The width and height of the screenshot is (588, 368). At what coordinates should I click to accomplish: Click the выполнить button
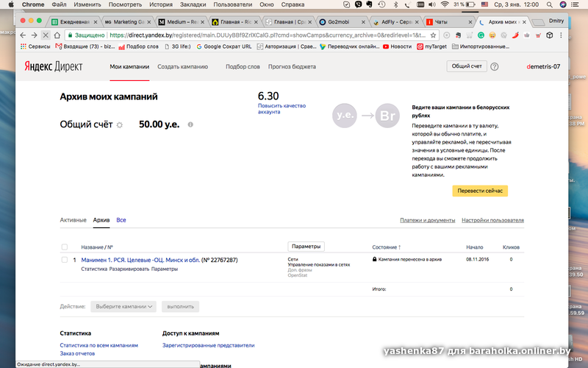tap(180, 306)
